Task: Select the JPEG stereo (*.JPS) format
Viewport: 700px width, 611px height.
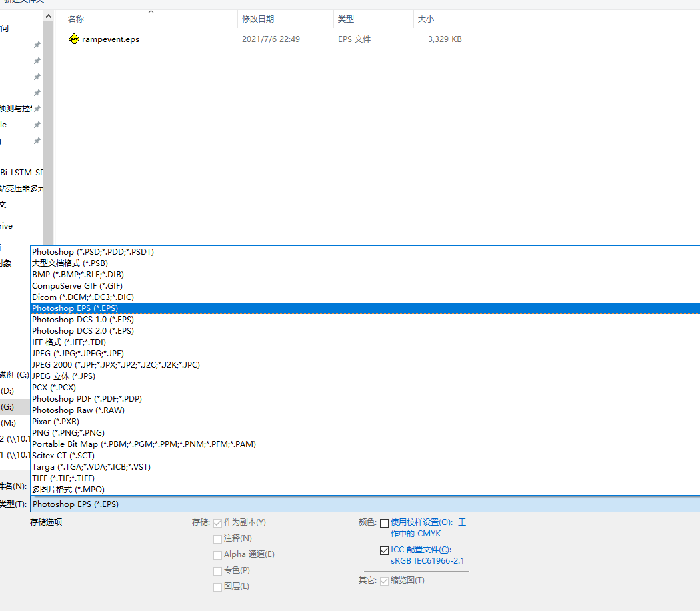Action: (365, 376)
